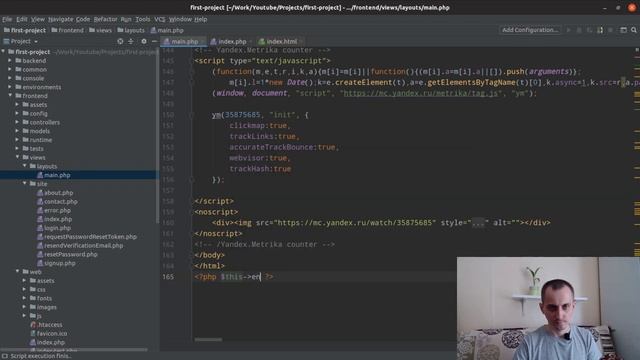Select error.php in the project tree
Viewport: 640px width, 360px height.
(54, 210)
